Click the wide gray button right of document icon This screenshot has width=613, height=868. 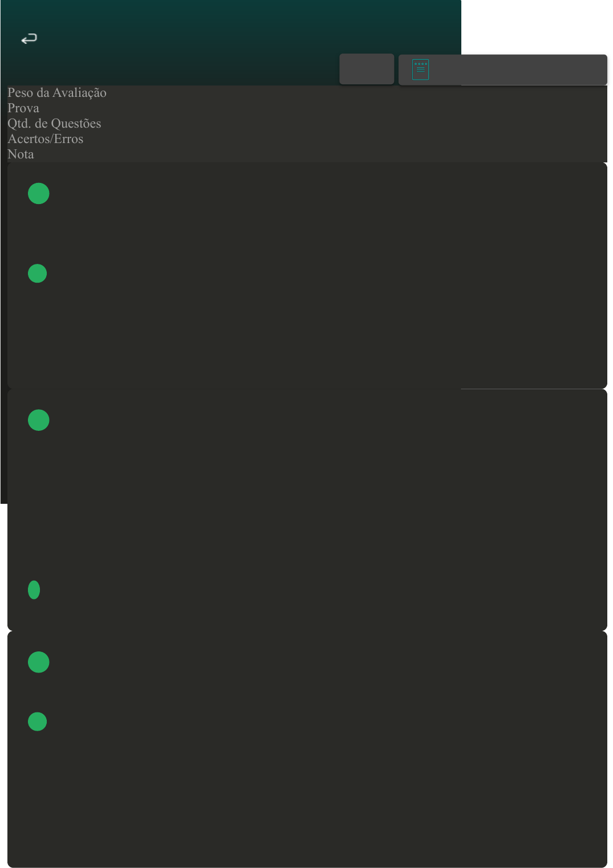click(x=503, y=70)
